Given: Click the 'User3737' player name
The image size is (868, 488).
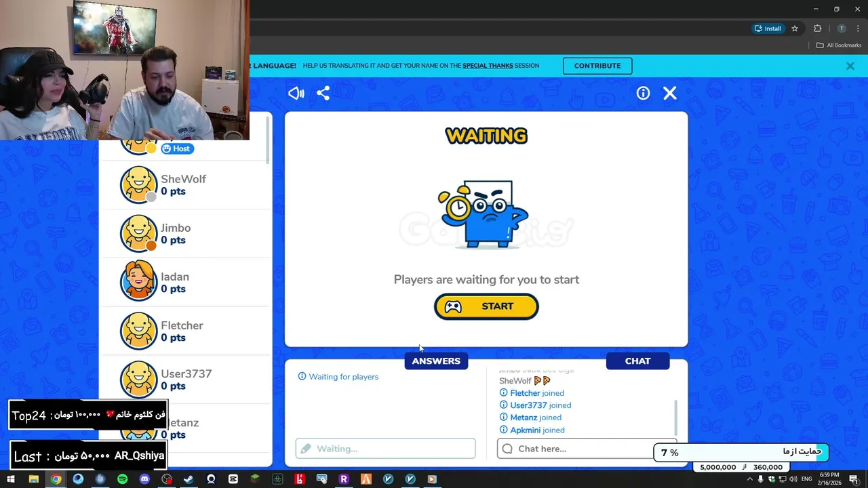Looking at the screenshot, I should [x=186, y=373].
